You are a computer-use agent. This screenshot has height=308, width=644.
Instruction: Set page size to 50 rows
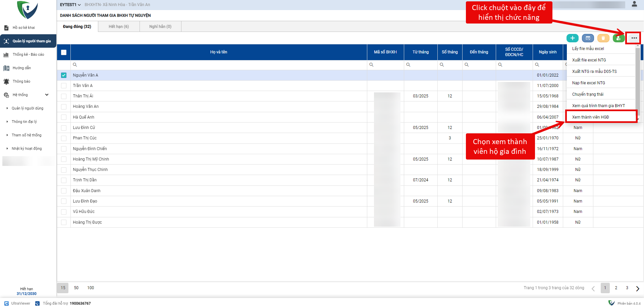click(x=76, y=288)
